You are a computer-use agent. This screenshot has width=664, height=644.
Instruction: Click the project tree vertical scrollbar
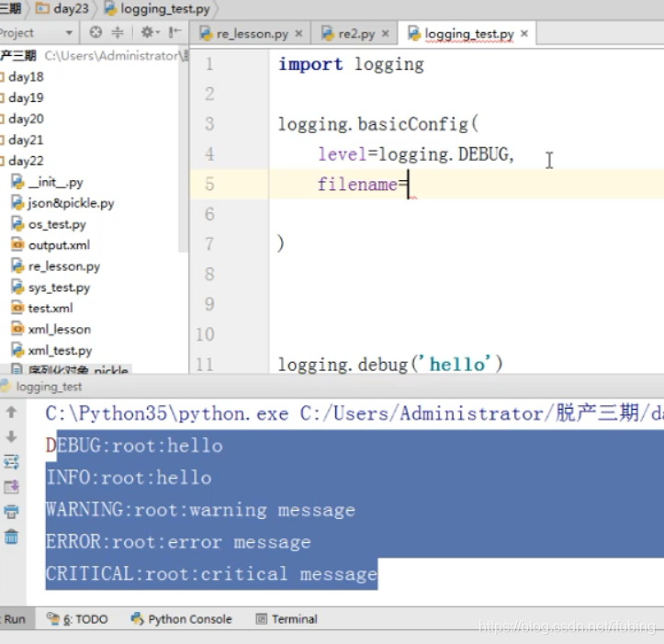[x=183, y=151]
